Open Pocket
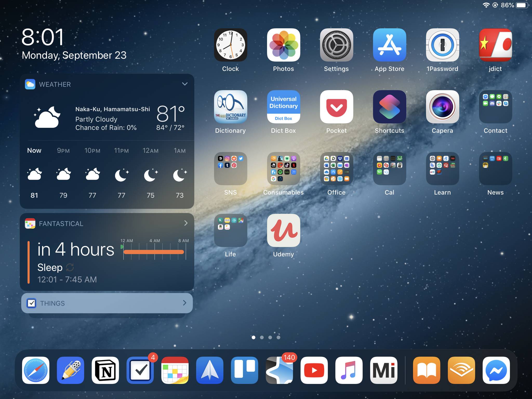 336,107
